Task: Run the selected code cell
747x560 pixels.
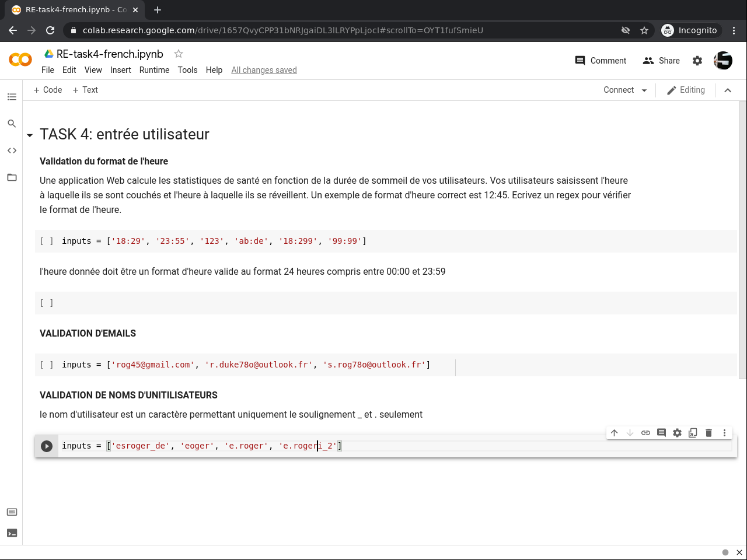Action: coord(47,446)
